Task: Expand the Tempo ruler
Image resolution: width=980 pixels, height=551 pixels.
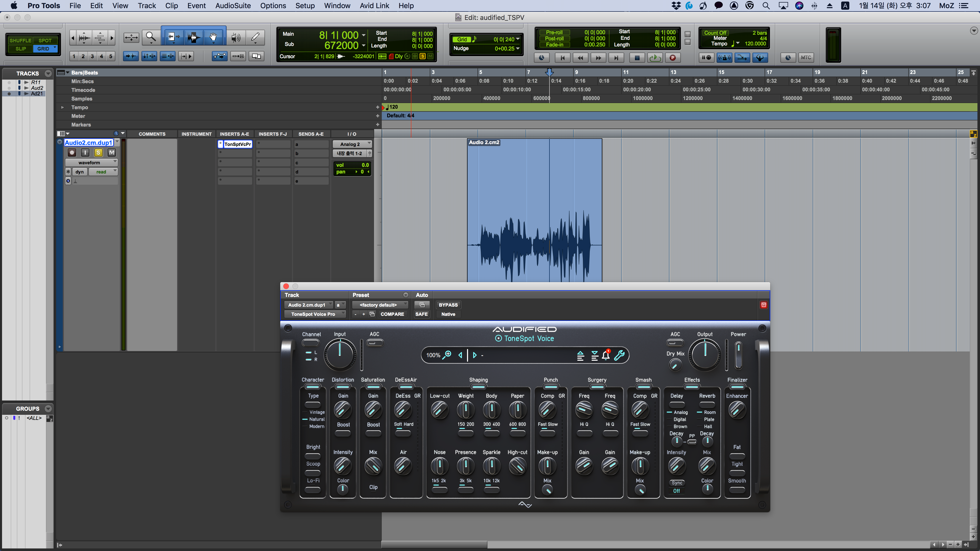Action: 62,107
